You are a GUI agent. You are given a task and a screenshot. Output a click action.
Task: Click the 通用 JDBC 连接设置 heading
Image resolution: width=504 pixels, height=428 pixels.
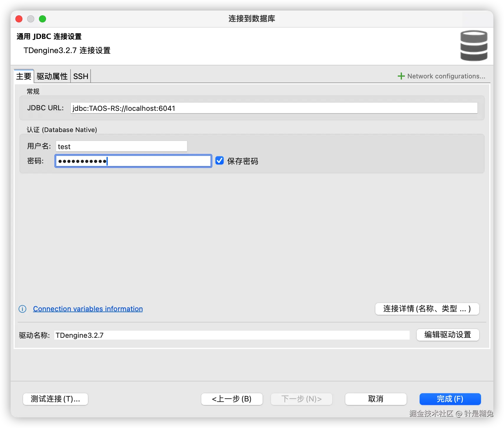(49, 36)
